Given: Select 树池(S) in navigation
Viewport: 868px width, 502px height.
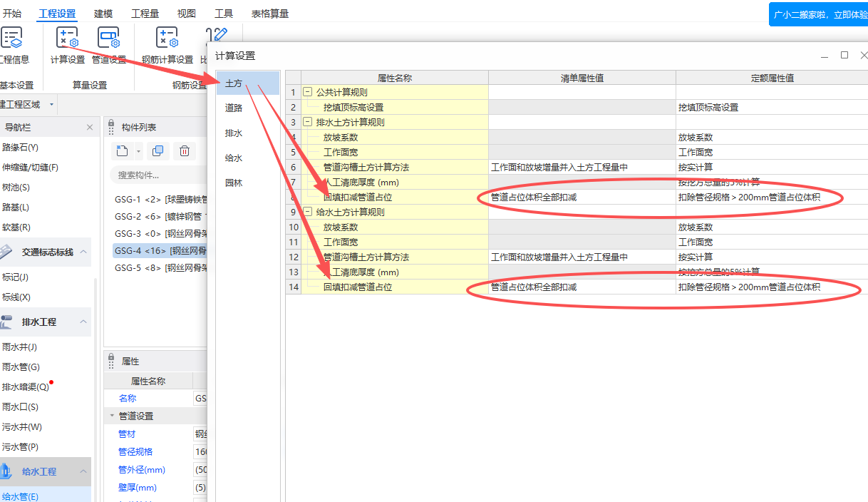Looking at the screenshot, I should [x=16, y=187].
